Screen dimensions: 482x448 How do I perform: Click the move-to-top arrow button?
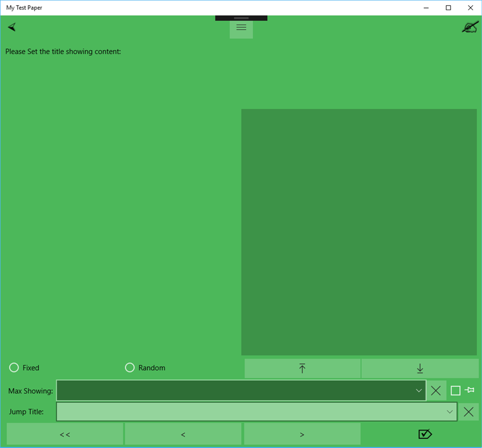(303, 368)
